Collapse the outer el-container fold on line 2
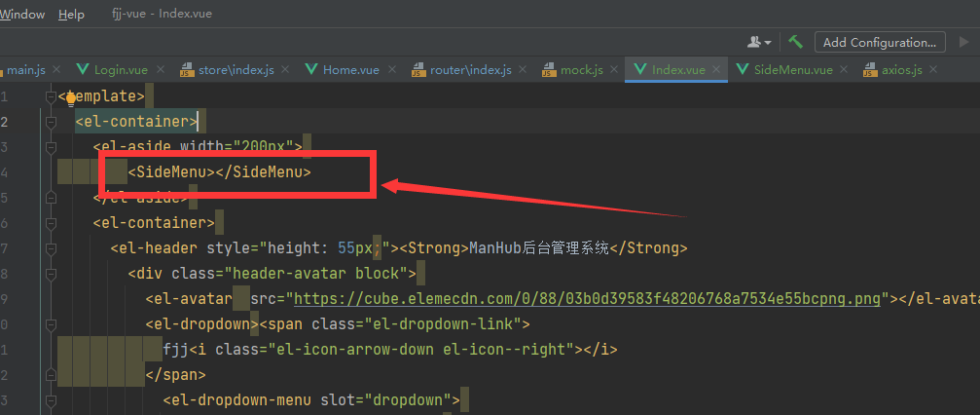 coord(51,122)
